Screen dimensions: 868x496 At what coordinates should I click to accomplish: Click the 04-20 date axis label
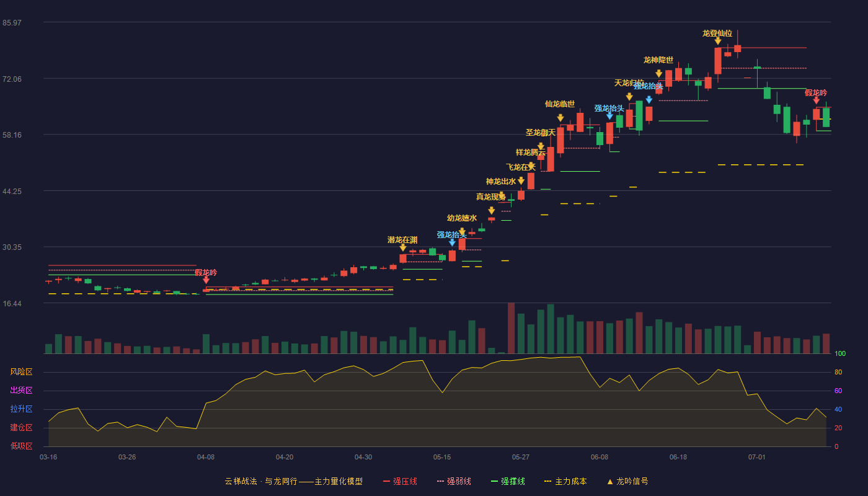[x=285, y=457]
